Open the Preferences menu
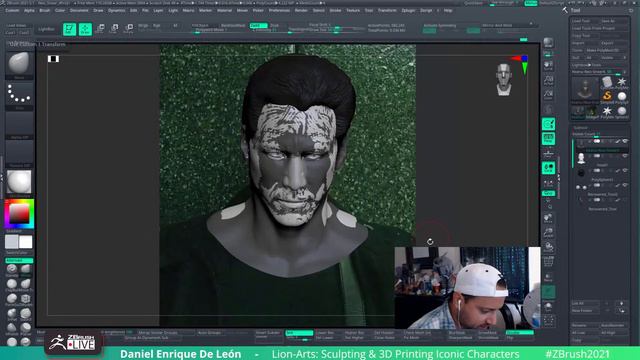This screenshot has height=360, width=640. point(279,10)
